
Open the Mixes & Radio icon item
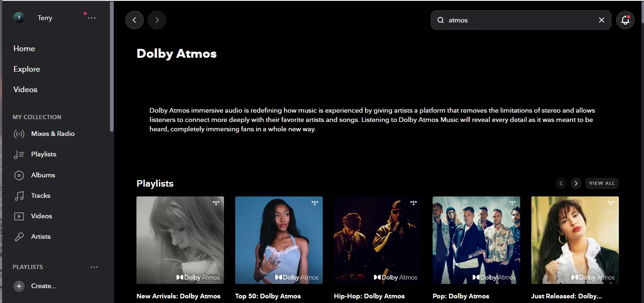click(44, 134)
